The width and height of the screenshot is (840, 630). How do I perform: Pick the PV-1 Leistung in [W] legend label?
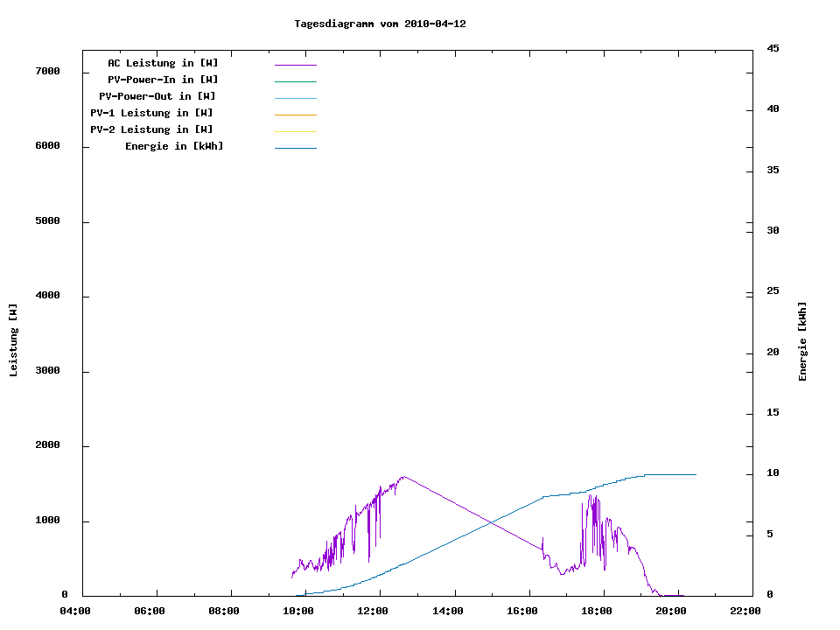pyautogui.click(x=151, y=113)
